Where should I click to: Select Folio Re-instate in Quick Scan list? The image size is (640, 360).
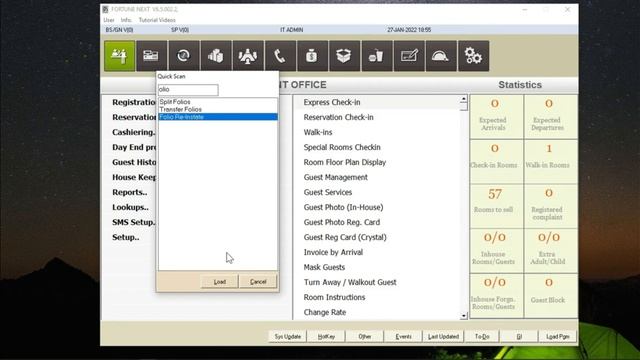(x=218, y=117)
